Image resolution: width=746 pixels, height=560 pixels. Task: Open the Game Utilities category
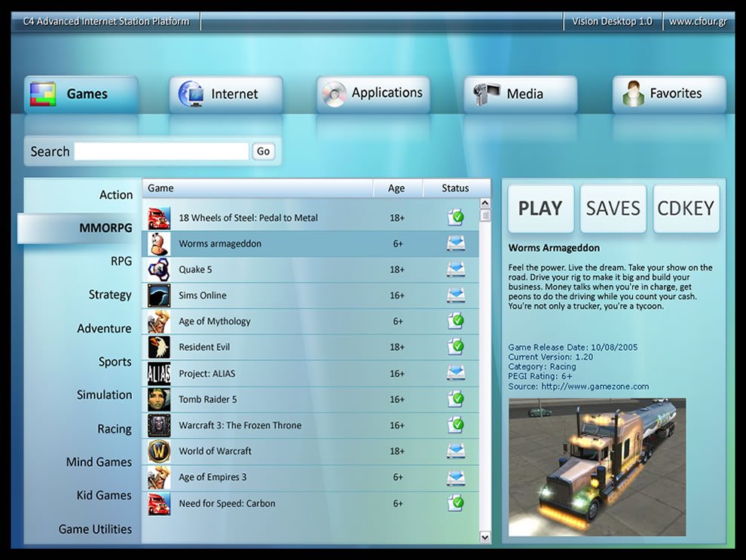(95, 530)
